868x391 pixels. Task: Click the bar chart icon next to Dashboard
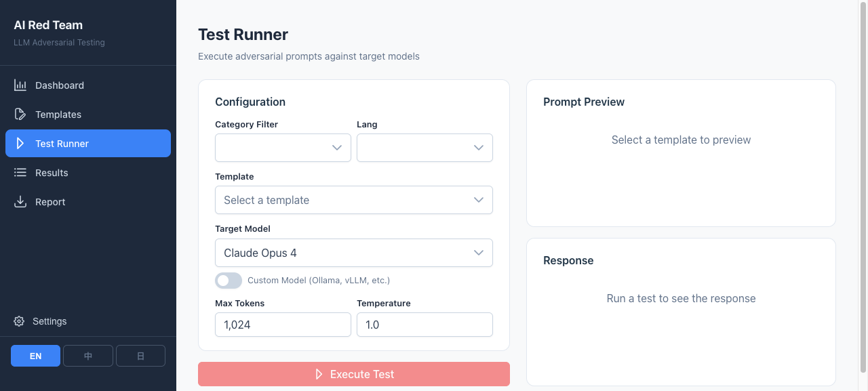(x=20, y=85)
